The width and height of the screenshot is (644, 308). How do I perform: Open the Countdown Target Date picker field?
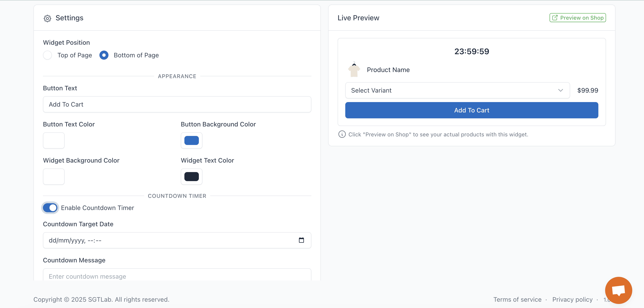tap(170, 240)
